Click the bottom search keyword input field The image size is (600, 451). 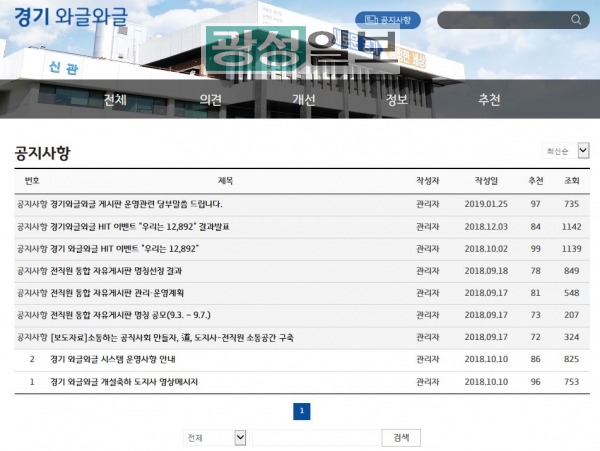coord(314,438)
